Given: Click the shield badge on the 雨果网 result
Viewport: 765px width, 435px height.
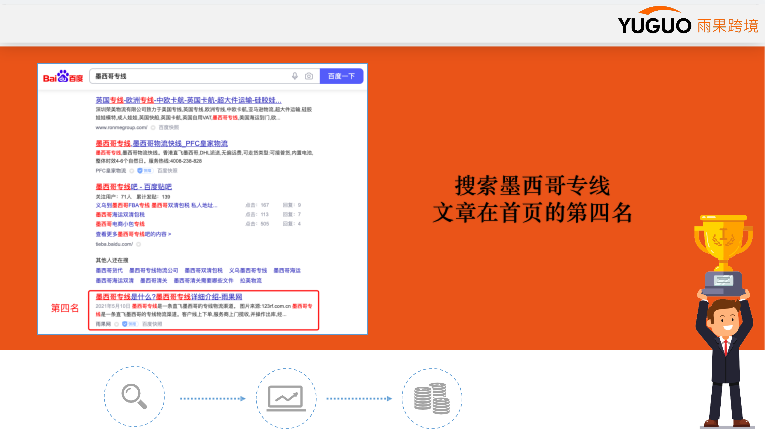Looking at the screenshot, I should [x=129, y=324].
